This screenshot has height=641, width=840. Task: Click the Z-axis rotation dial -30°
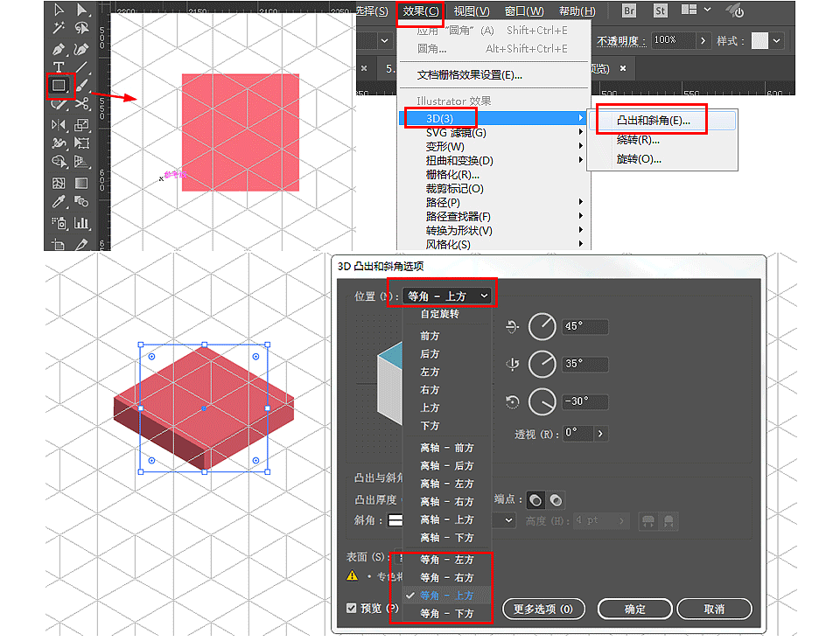coord(542,401)
